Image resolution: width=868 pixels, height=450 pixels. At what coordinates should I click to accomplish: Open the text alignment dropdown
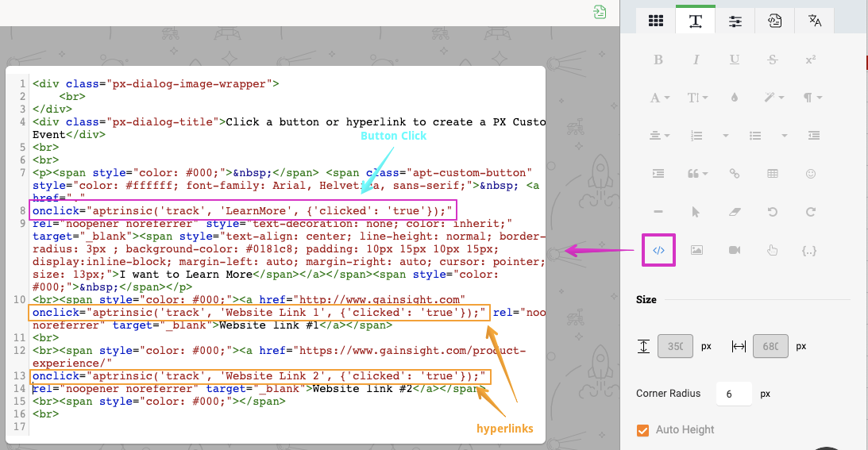point(659,136)
